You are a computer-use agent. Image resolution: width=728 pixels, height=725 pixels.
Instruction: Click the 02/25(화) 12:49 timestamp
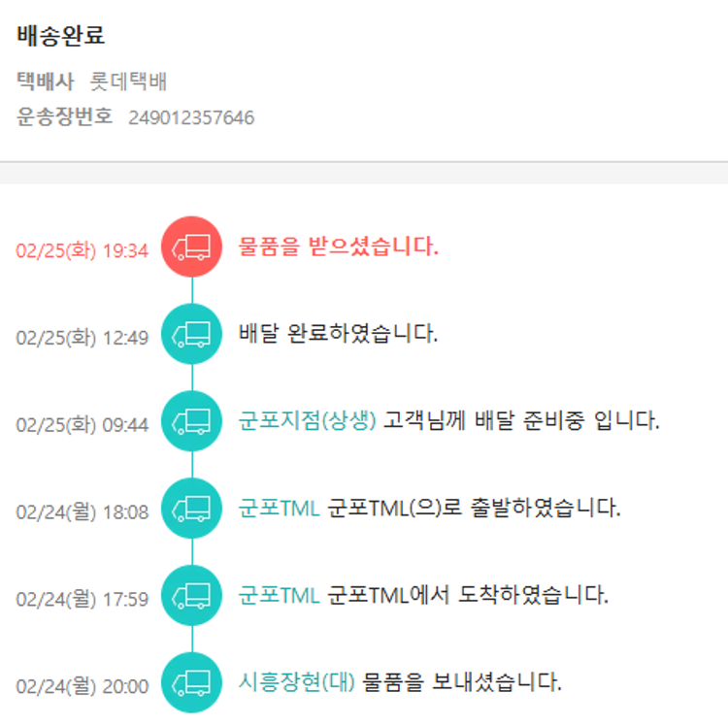[82, 338]
